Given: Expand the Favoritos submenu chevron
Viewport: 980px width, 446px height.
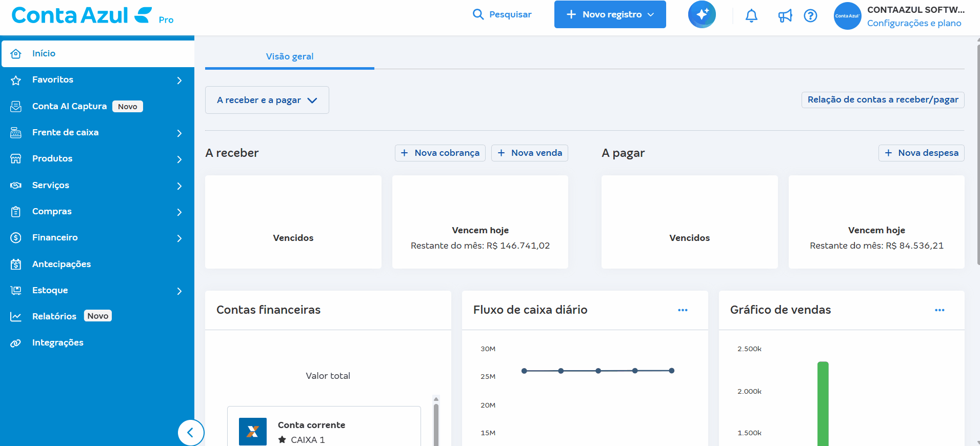Looking at the screenshot, I should [179, 80].
